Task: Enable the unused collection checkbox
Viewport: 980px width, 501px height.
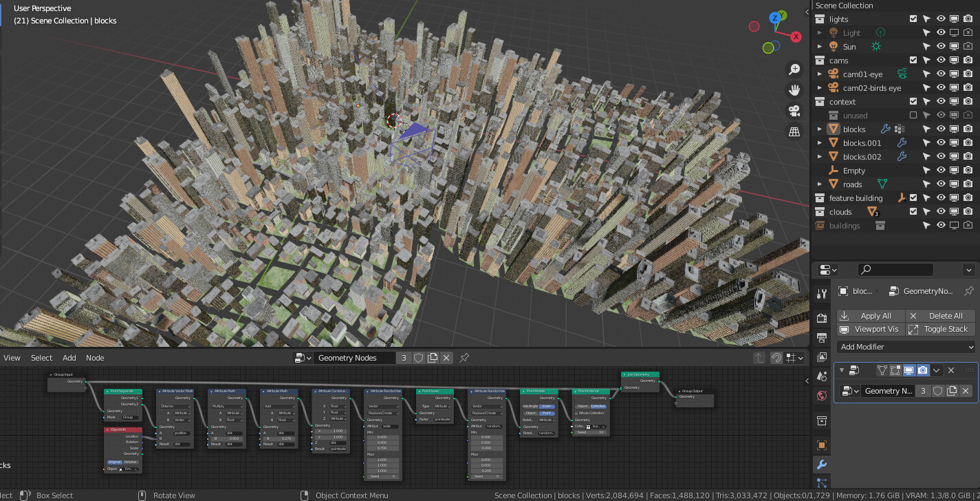Action: (x=913, y=116)
